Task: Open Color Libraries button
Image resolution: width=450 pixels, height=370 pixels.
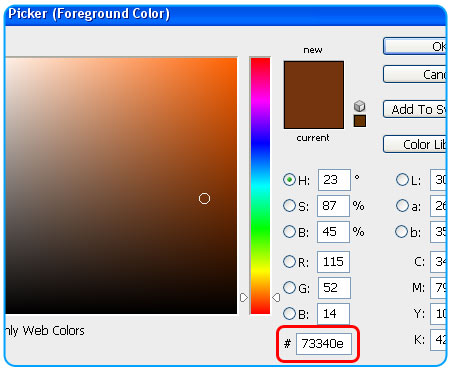Action: tap(415, 144)
